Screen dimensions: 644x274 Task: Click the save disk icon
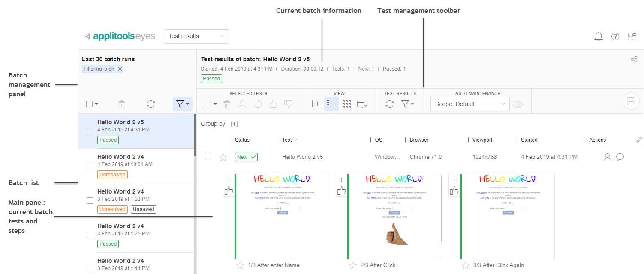coord(631,101)
